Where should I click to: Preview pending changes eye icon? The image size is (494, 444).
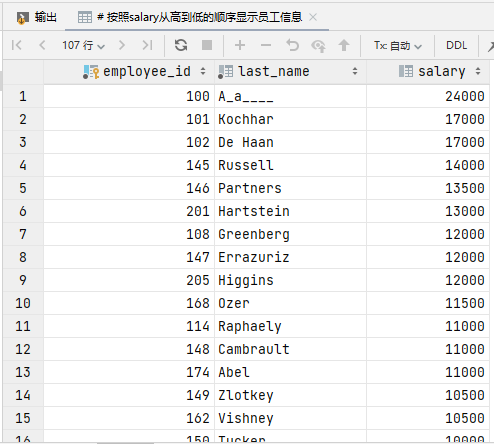click(x=318, y=46)
